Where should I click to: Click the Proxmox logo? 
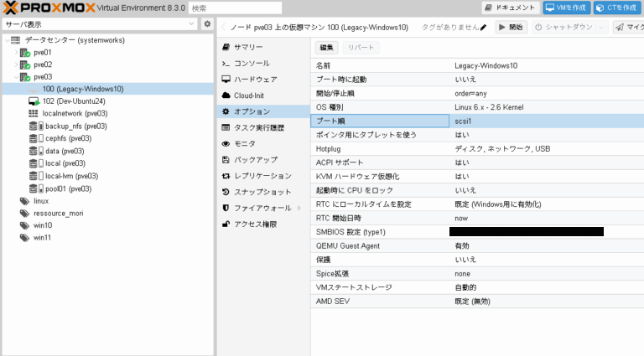point(49,8)
